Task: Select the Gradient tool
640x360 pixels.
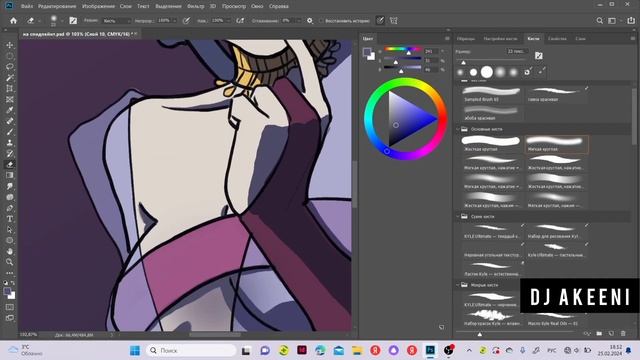Action: point(10,175)
